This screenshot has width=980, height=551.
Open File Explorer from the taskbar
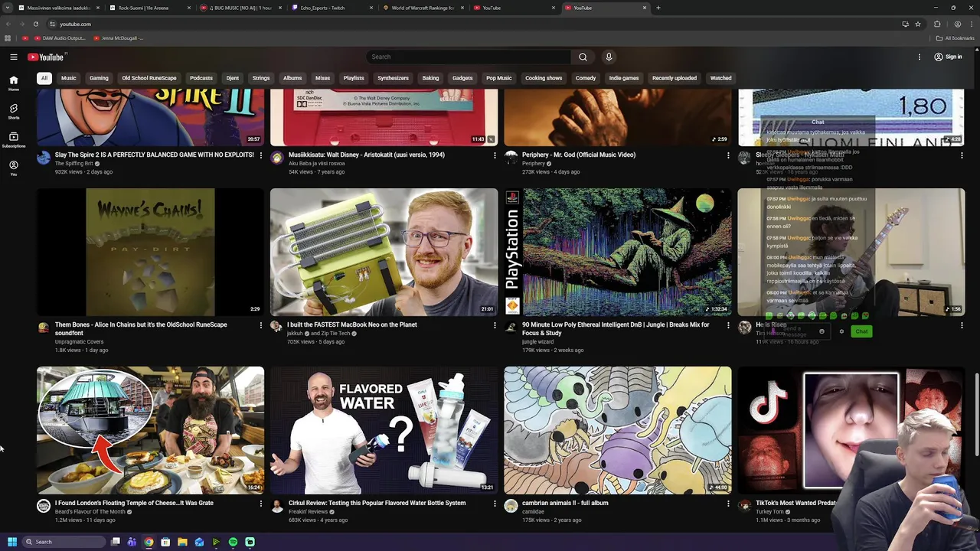tap(182, 542)
